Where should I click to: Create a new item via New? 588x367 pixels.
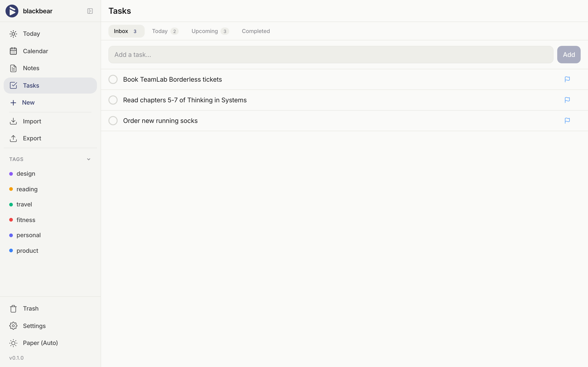28,102
